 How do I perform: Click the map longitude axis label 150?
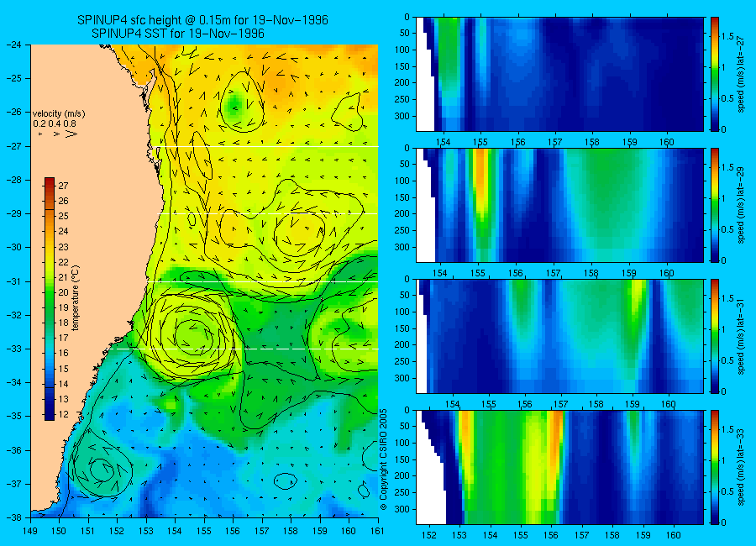tap(60, 531)
